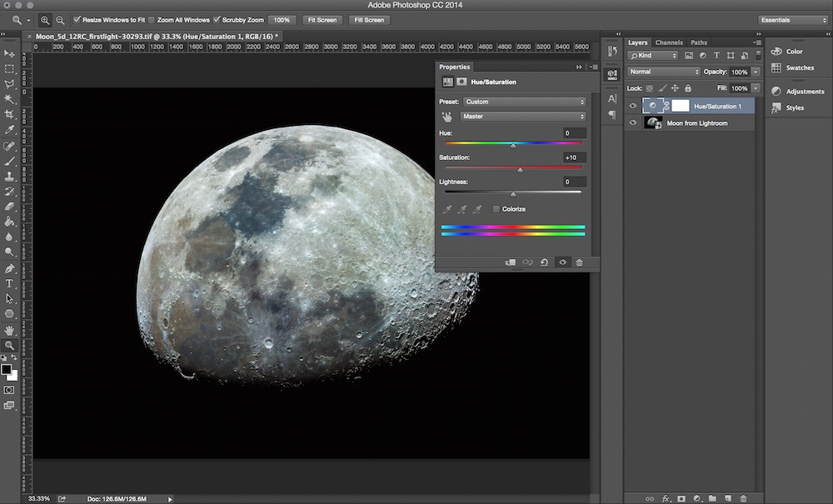Change screen mode from the toolbar
The width and height of the screenshot is (833, 504).
coord(9,405)
